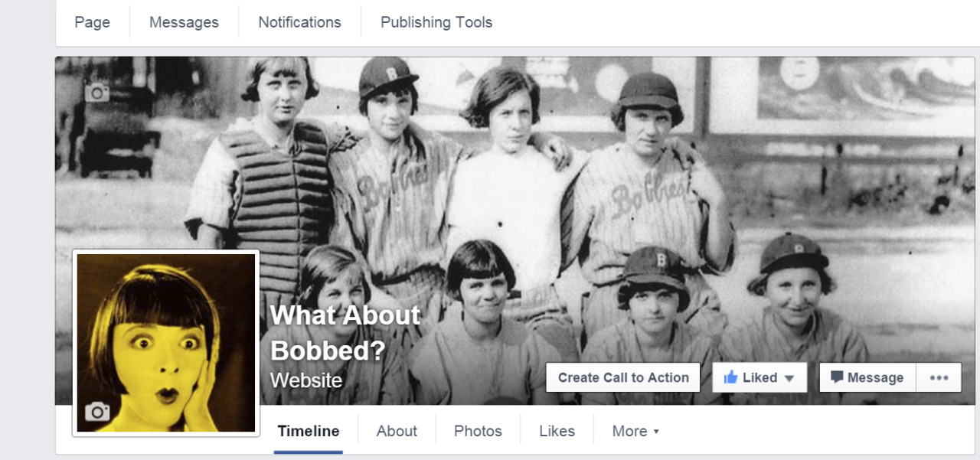Click the What About Bobbed? page title
980x460 pixels.
pyautogui.click(x=345, y=332)
